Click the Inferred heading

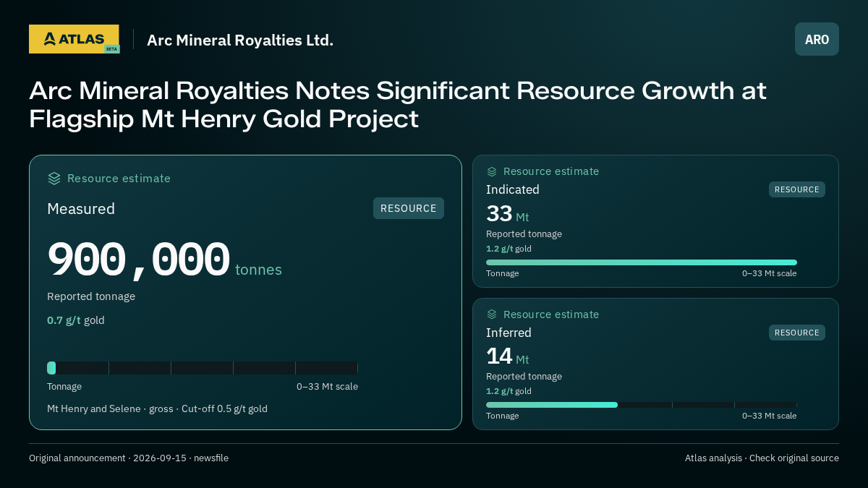pos(509,333)
